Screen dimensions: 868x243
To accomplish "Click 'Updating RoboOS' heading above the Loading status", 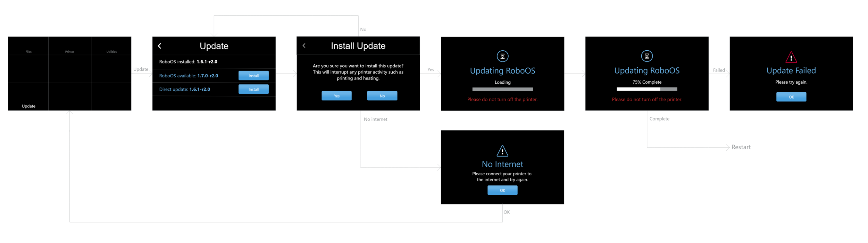I will coord(502,71).
